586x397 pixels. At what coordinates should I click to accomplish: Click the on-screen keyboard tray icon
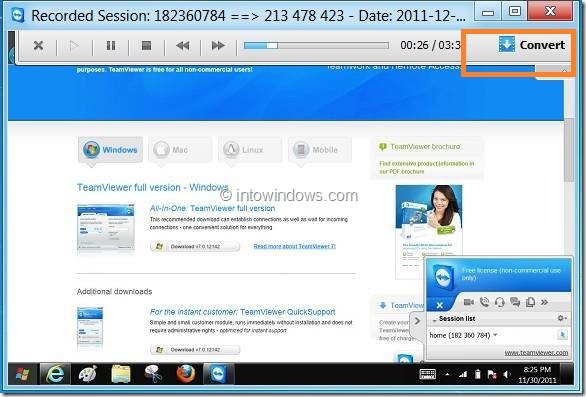427,374
